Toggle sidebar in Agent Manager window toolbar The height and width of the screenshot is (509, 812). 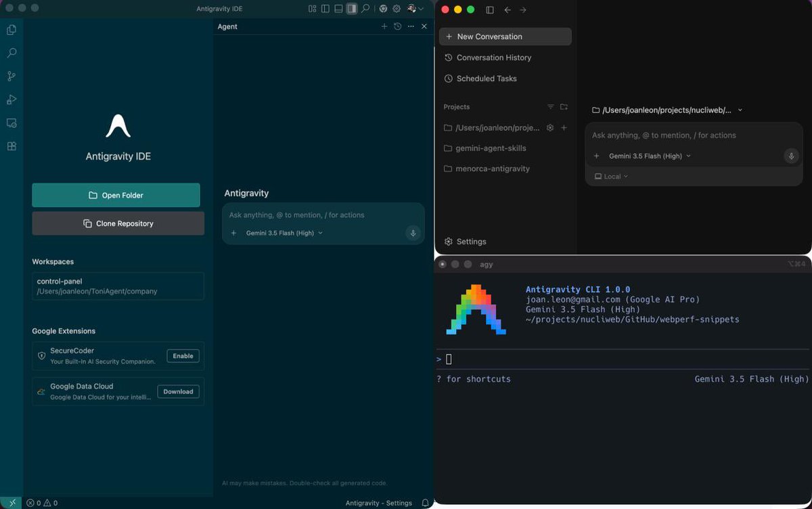[490, 9]
